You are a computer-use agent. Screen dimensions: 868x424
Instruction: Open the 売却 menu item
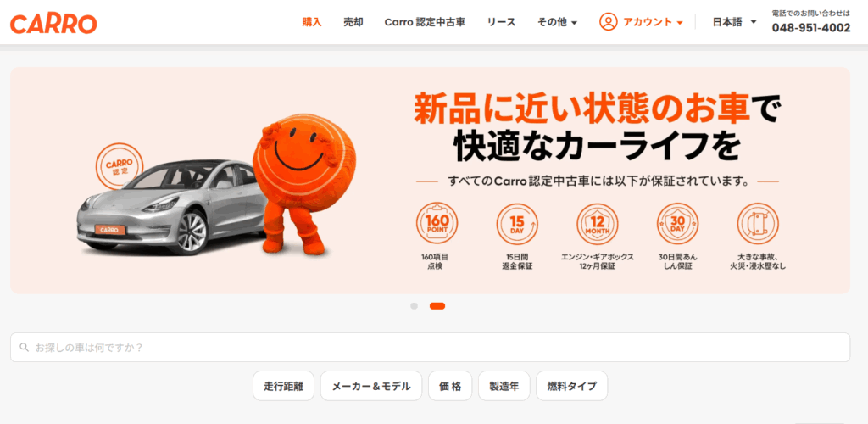click(x=353, y=22)
